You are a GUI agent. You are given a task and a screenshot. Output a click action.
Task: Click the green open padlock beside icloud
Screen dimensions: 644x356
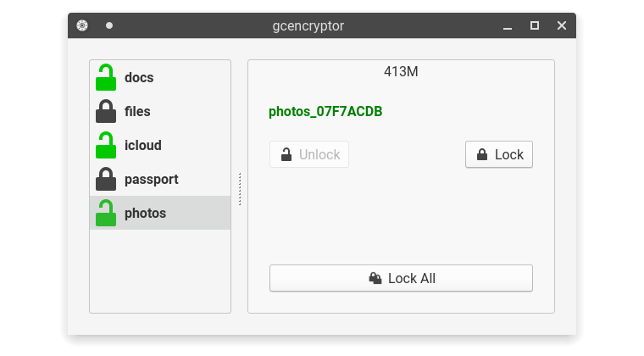[x=106, y=145]
